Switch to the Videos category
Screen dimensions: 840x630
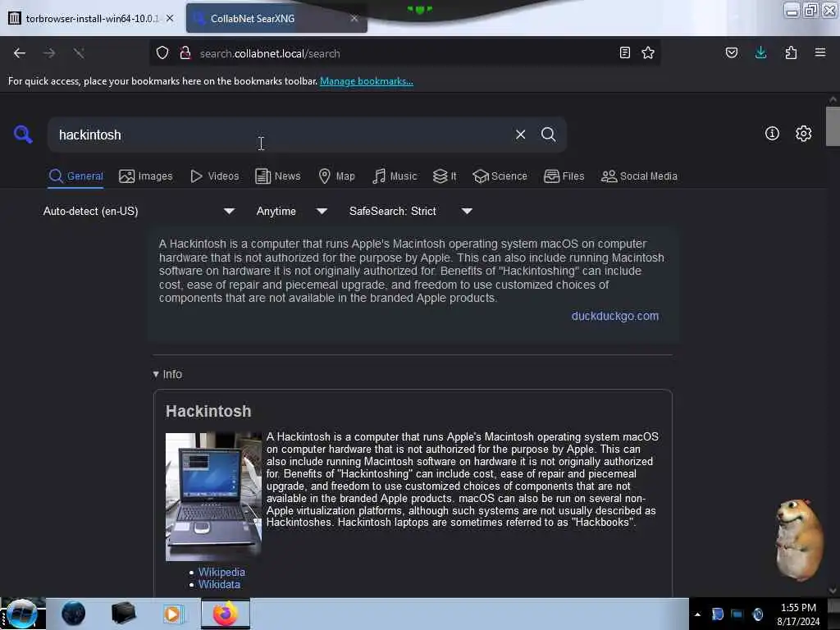214,176
